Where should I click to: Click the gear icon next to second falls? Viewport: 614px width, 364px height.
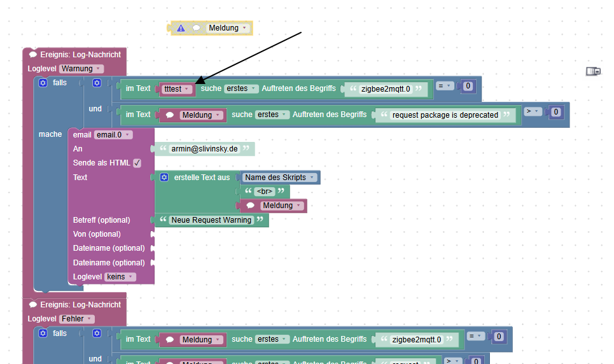click(43, 333)
